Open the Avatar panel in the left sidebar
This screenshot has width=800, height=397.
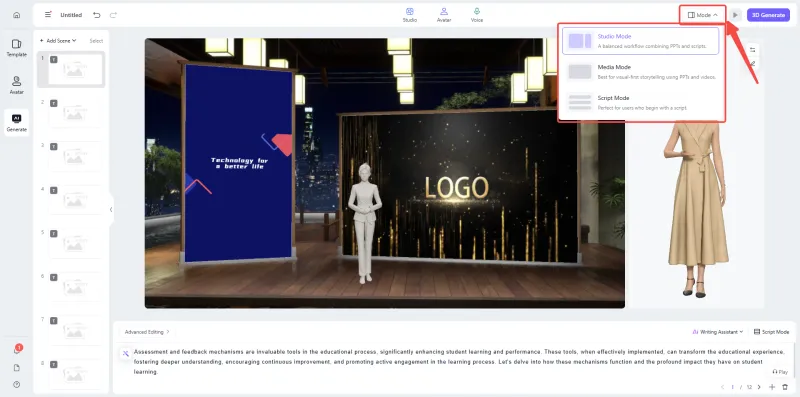pos(16,85)
